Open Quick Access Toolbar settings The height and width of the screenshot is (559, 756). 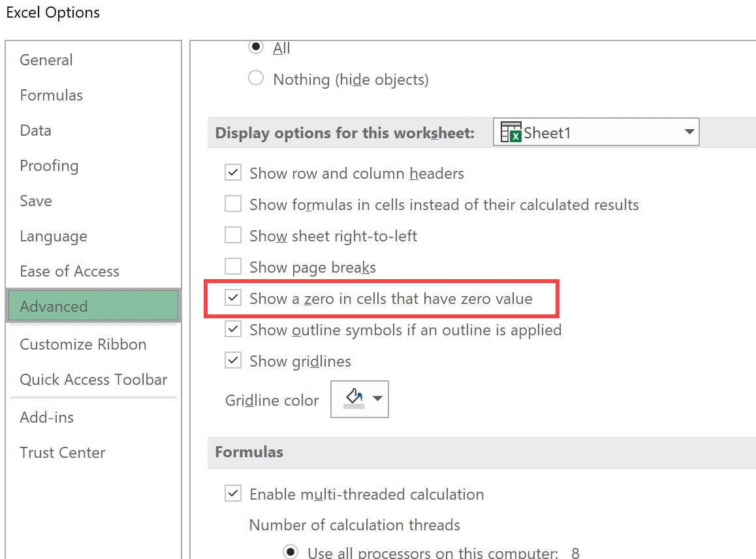[x=93, y=379]
